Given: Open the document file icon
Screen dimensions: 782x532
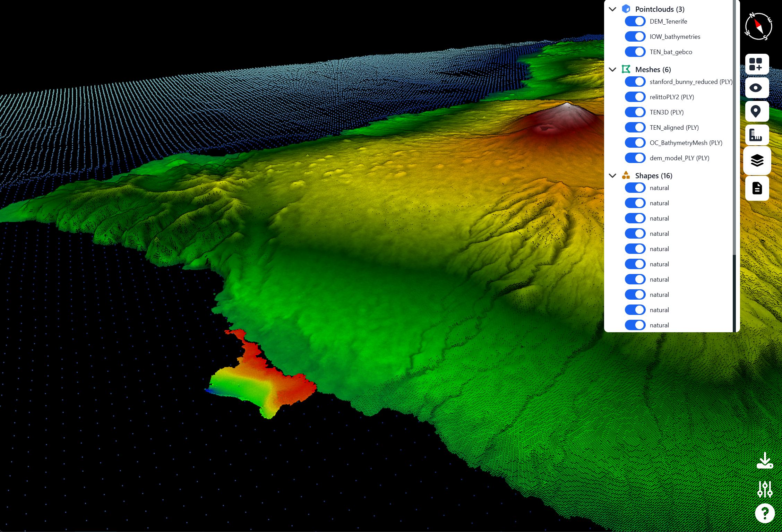Looking at the screenshot, I should tap(757, 188).
